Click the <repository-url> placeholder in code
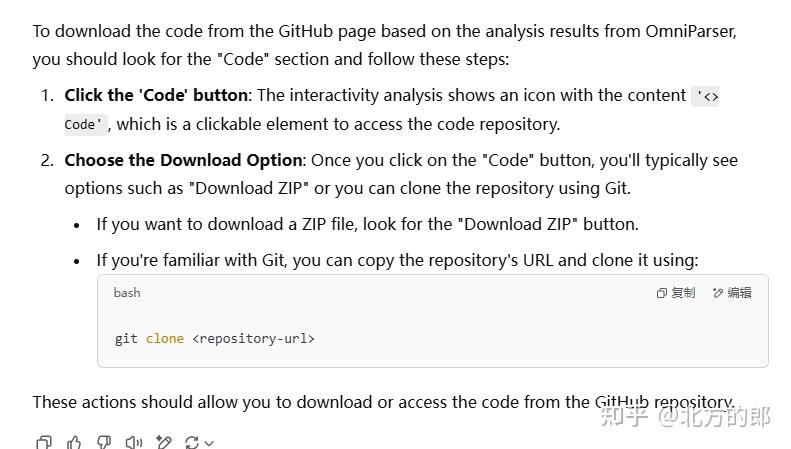This screenshot has width=791, height=449. 253,339
